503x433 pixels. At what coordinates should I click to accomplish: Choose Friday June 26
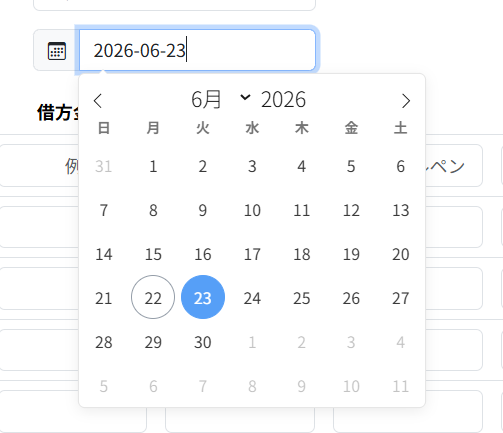[351, 298]
